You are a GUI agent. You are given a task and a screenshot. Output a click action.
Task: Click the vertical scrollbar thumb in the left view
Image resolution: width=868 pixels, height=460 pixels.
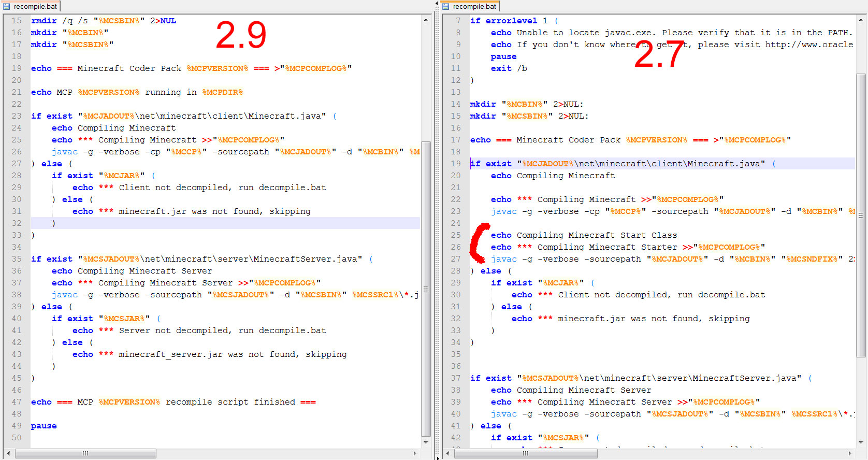coord(426,289)
